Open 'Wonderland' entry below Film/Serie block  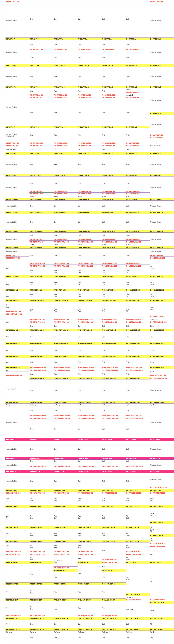pos(130,609)
